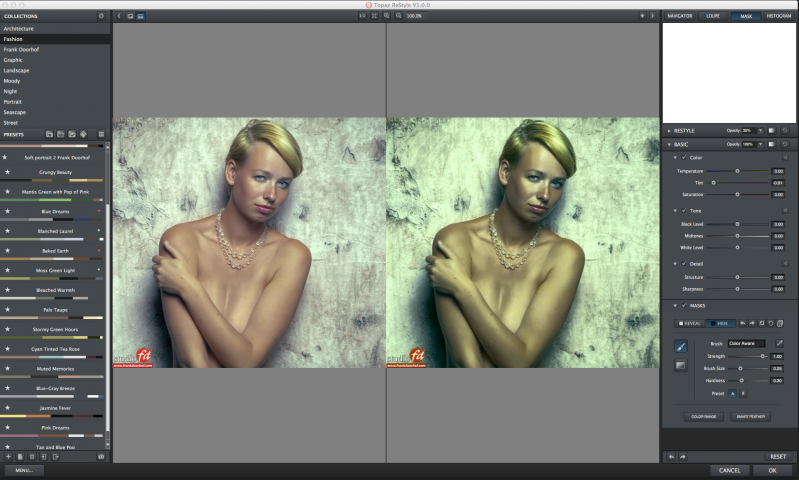799x480 pixels.
Task: Expand the ReStyle section
Action: tap(669, 131)
